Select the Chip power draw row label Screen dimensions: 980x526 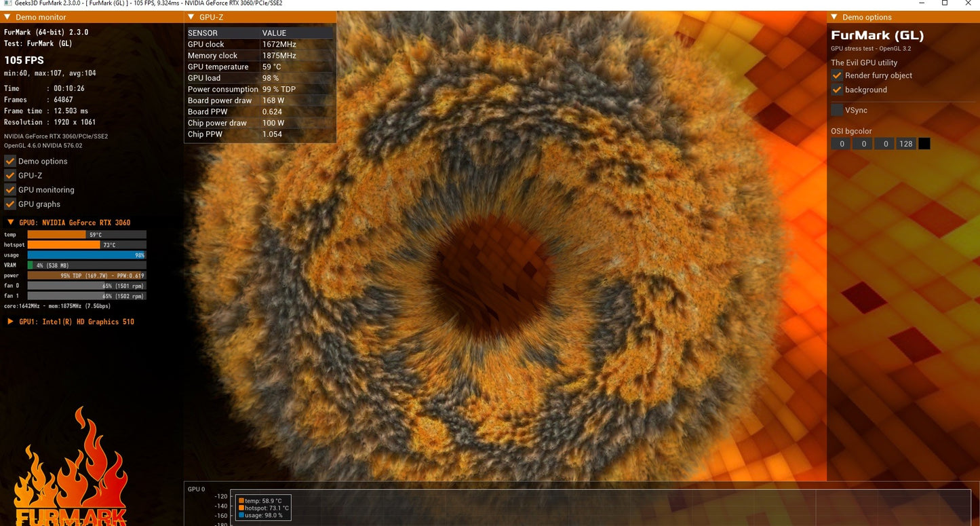[x=218, y=123]
